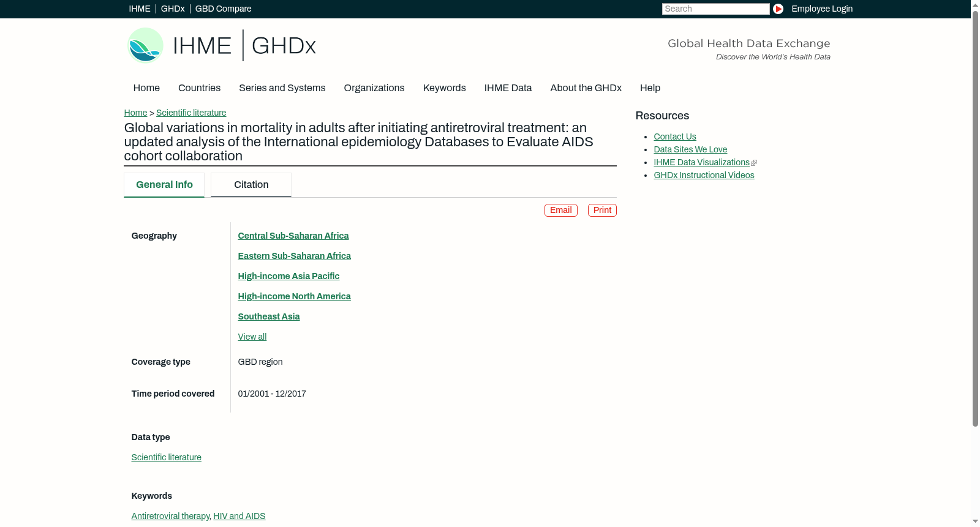
Task: Click the external link icon beside IHME Data Visualizations
Action: point(754,163)
